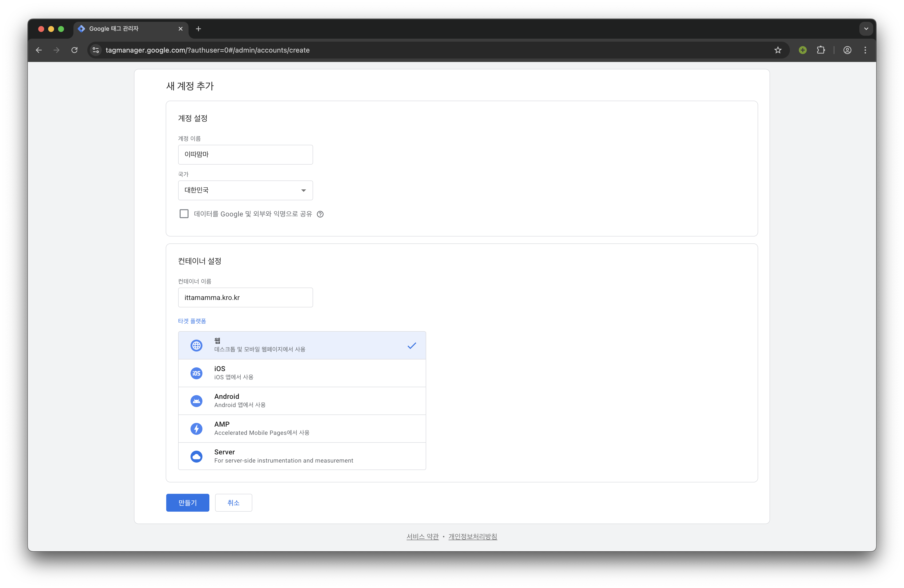Viewport: 904px width, 588px height.
Task: Open a new browser tab
Action: click(198, 29)
